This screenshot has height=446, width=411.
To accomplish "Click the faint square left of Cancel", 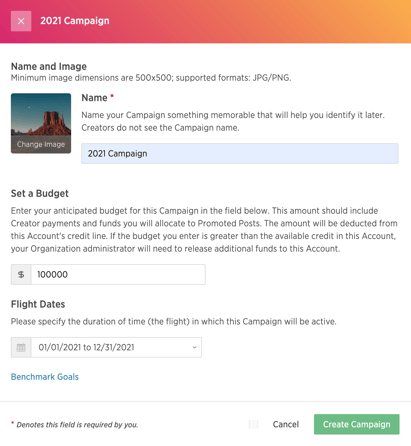I will [253, 424].
